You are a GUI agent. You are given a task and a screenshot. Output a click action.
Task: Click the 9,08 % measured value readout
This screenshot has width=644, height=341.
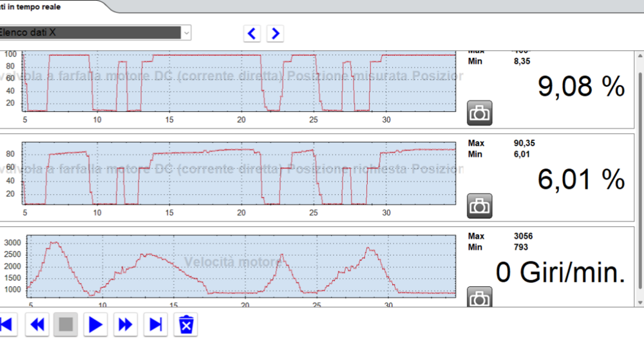(x=581, y=87)
